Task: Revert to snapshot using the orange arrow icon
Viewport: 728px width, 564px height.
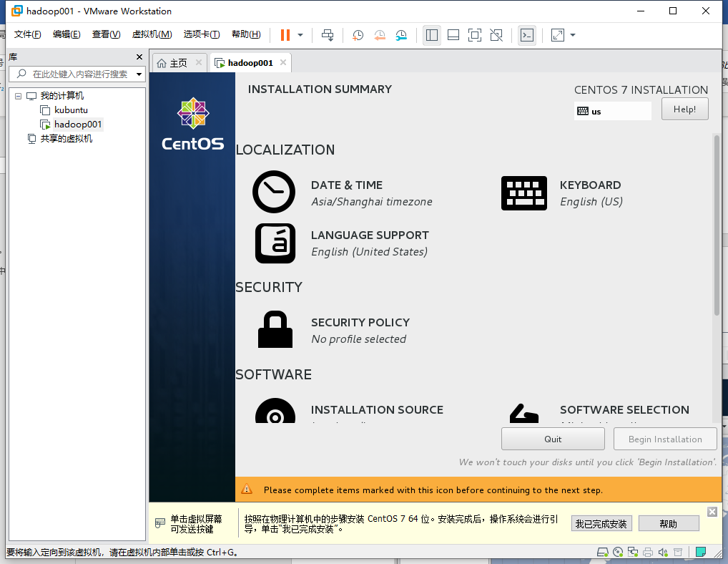Action: pyautogui.click(x=379, y=35)
